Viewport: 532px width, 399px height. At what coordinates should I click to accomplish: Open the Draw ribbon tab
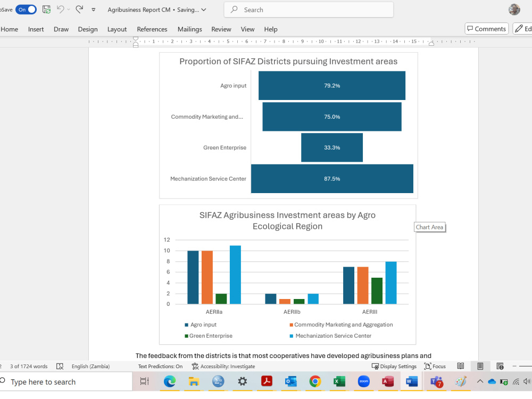coord(61,29)
